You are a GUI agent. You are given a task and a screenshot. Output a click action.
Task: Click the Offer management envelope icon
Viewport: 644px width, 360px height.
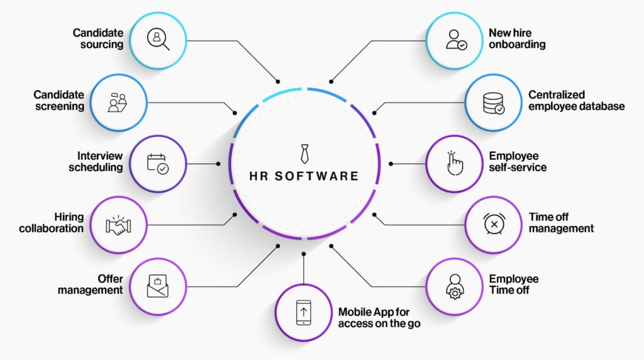(x=158, y=286)
